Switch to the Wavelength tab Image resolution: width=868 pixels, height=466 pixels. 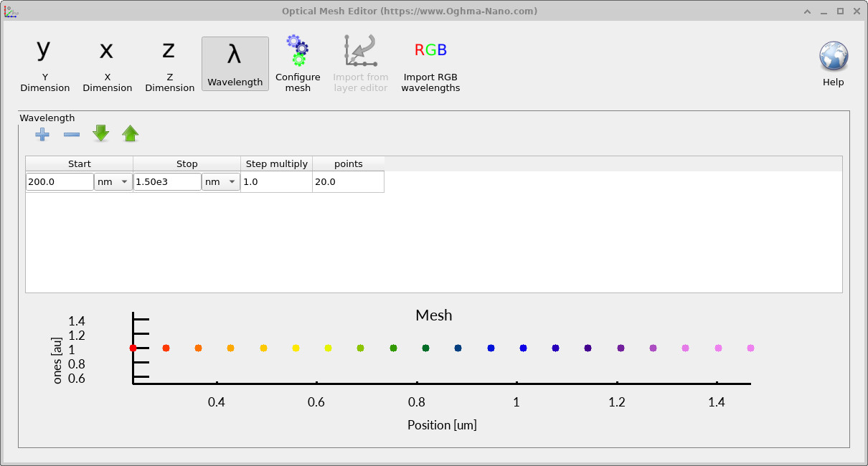pyautogui.click(x=235, y=64)
